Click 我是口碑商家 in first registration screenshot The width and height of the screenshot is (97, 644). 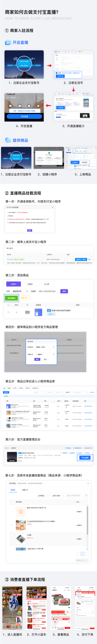click(24, 66)
